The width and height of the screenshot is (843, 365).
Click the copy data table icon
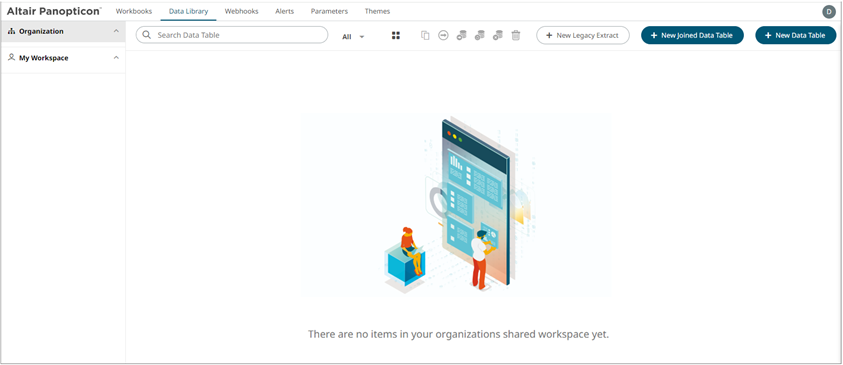[425, 35]
